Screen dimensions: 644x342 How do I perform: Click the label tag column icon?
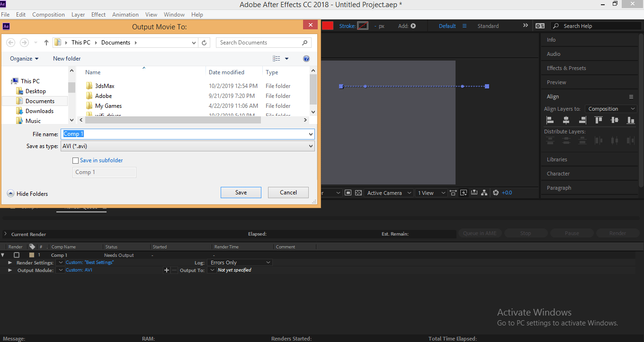pos(32,246)
